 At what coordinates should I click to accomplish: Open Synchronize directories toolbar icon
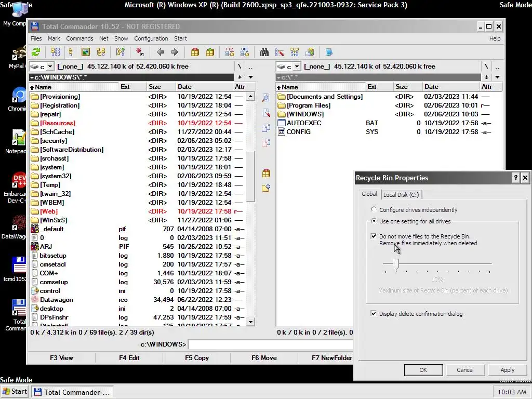[295, 52]
